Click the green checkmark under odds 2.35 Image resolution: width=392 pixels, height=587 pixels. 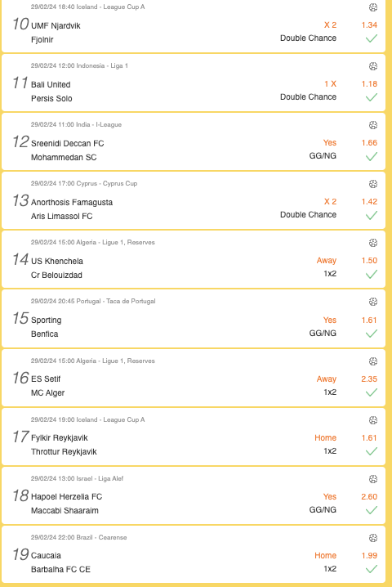tap(372, 392)
